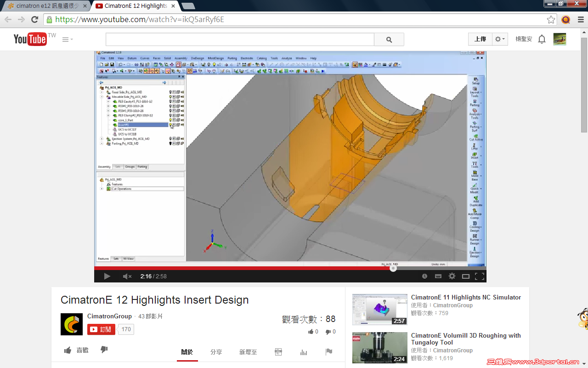Collapse the Movable Side tree node
Screen dimensions: 588x368
[x=102, y=97]
